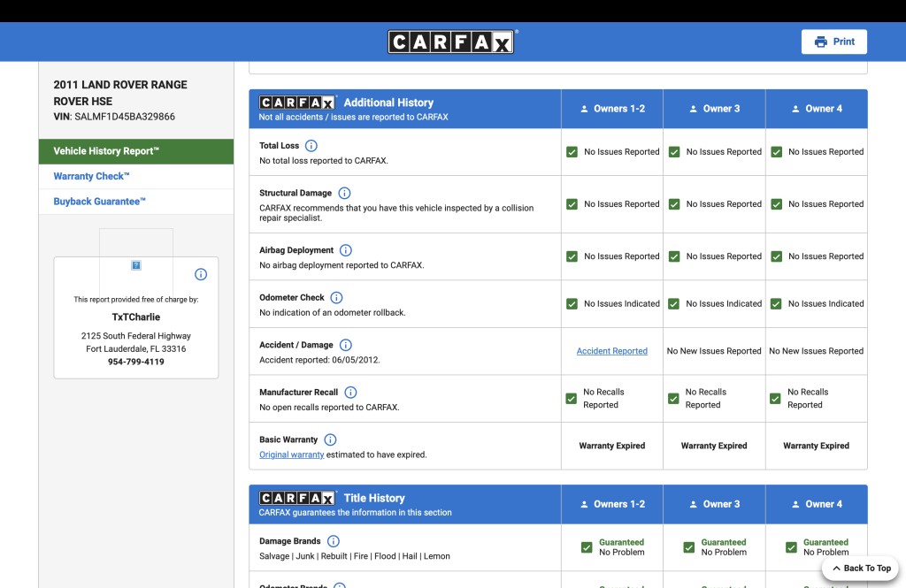Click info icon in dealer card
This screenshot has height=588, width=906.
coord(201,274)
